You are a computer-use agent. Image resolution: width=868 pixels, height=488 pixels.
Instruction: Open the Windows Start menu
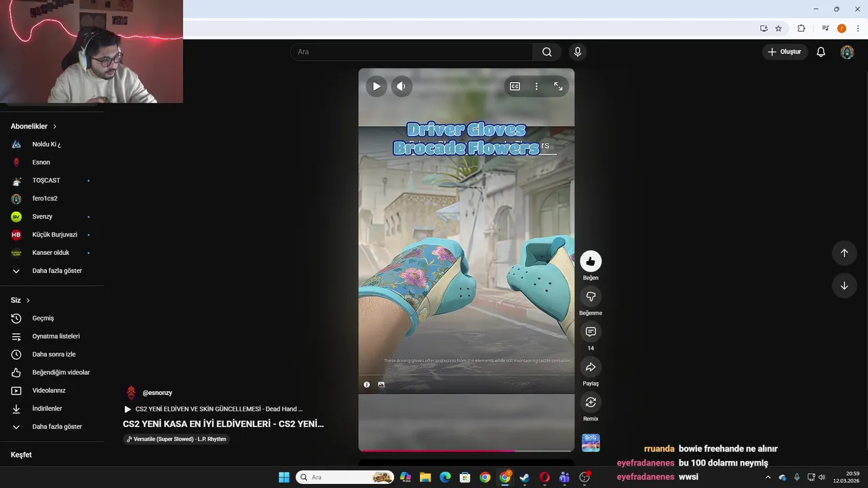pyautogui.click(x=284, y=477)
